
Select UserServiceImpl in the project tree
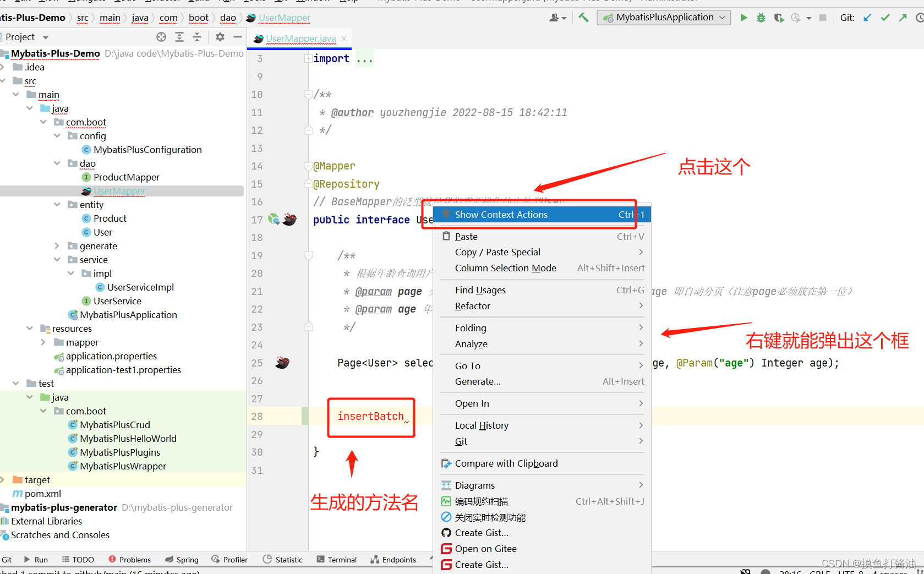[140, 287]
